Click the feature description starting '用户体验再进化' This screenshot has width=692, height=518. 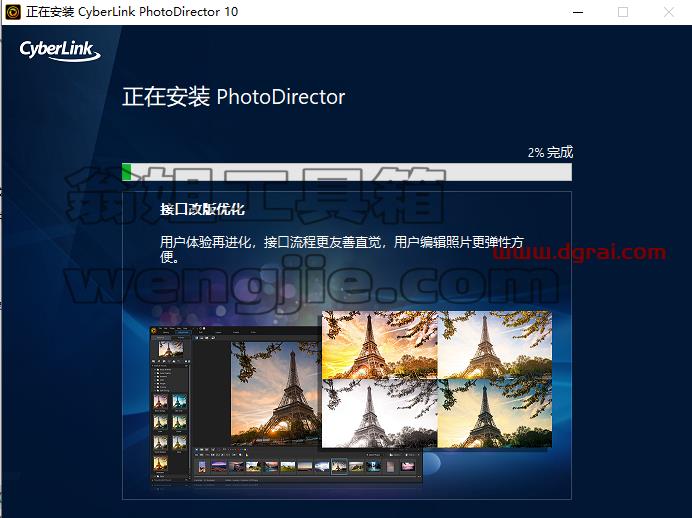tap(342, 249)
